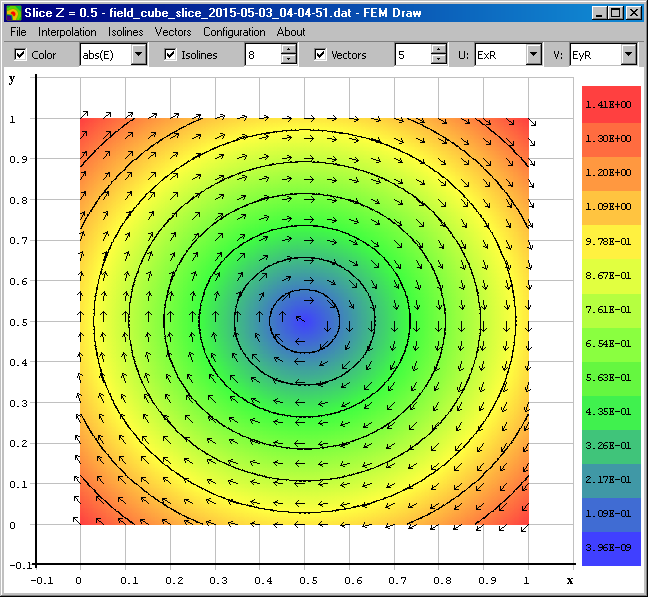Click the x axis label

click(x=570, y=580)
